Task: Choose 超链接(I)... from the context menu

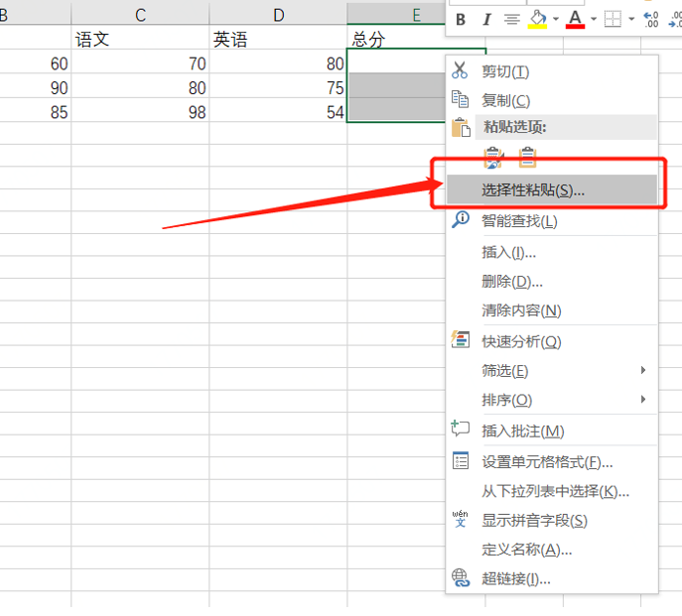Action: 552,578
